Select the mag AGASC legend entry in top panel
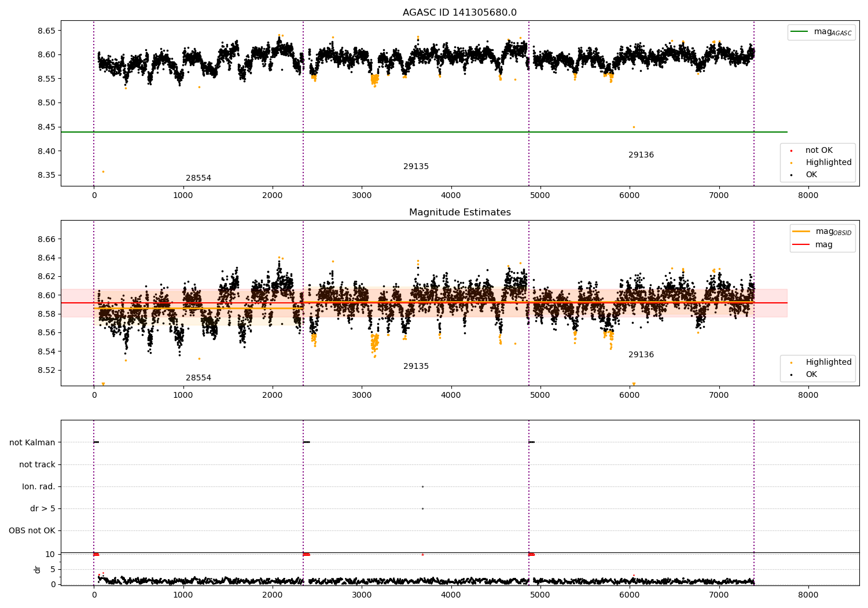This screenshot has width=868, height=608. [x=821, y=32]
